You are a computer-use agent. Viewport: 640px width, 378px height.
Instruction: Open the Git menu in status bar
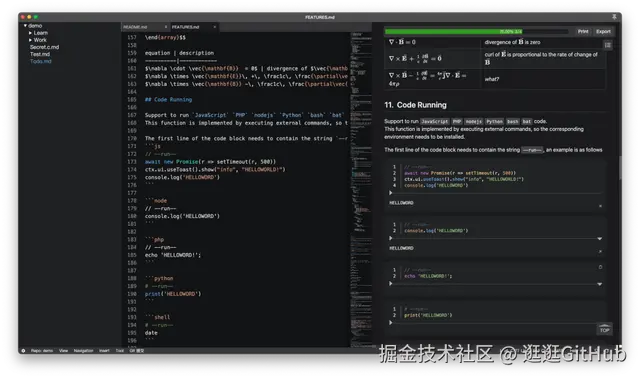pos(137,351)
